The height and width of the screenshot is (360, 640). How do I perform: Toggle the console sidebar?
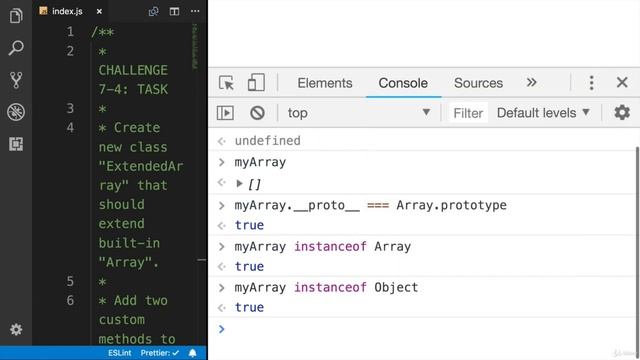[x=225, y=113]
